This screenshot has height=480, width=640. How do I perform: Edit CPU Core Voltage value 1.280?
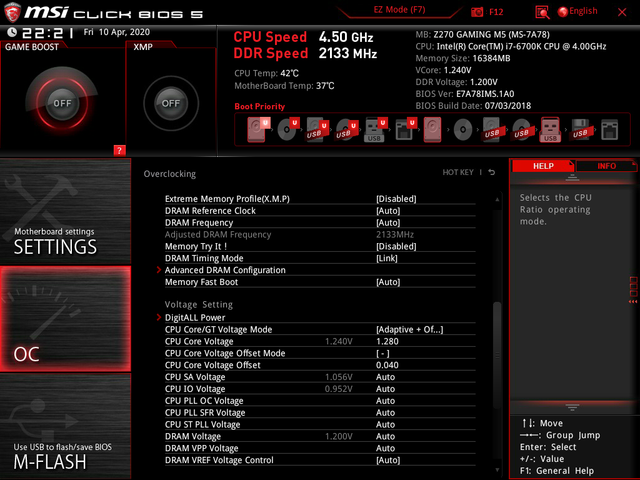[x=387, y=341]
